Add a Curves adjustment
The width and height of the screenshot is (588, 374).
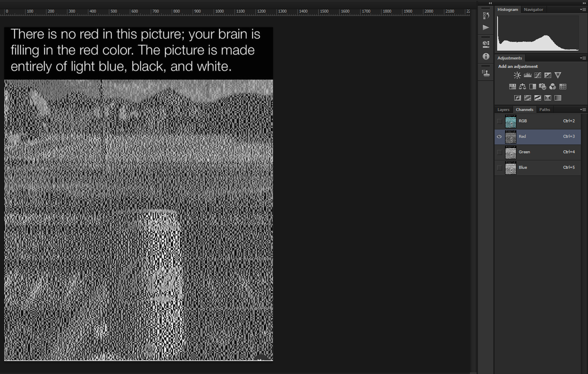537,75
